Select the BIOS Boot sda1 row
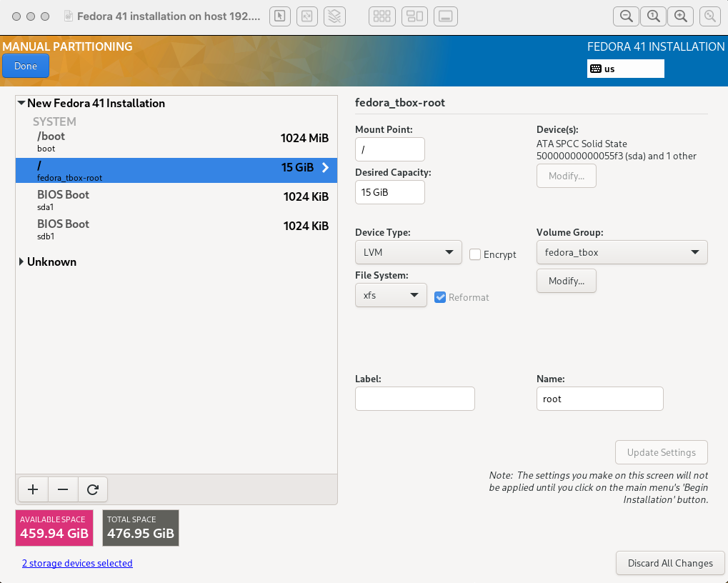Viewport: 728px width, 583px height. point(176,199)
